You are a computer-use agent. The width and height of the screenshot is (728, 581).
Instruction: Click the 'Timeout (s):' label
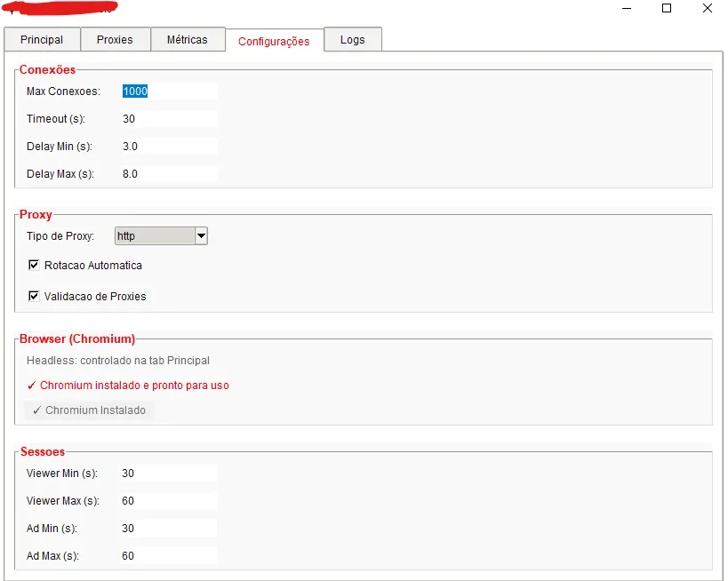[56, 119]
